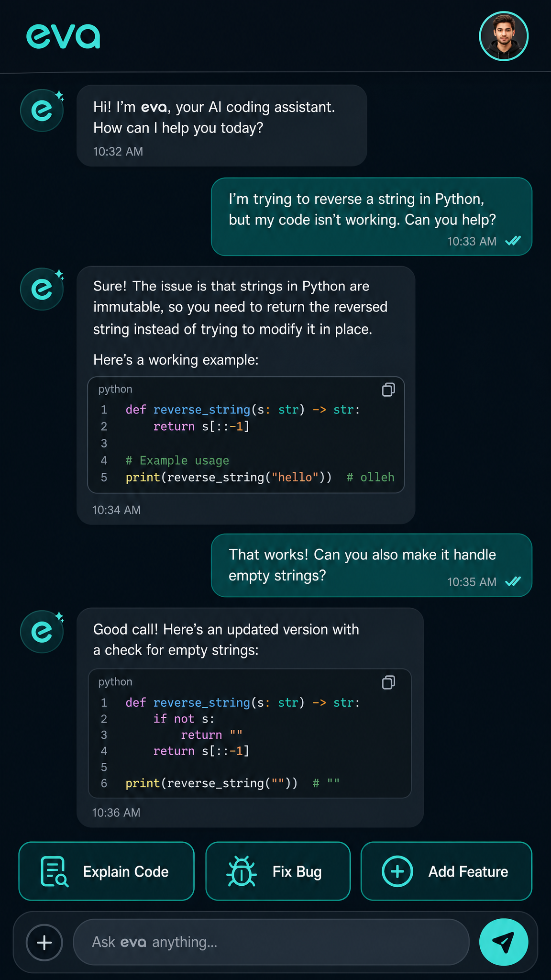Click the plus circle icon in Add Feature
Image resolution: width=551 pixels, height=980 pixels.
coord(397,871)
